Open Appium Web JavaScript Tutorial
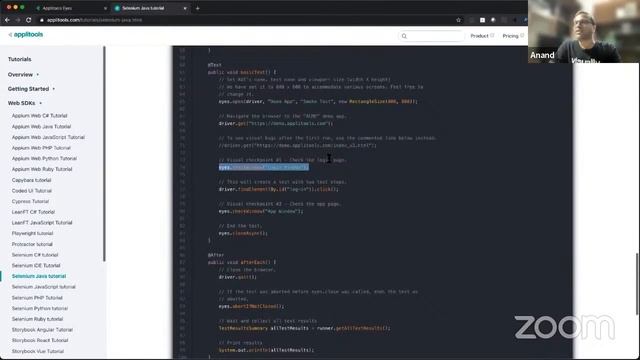Screen dimensions: 640x360 (x=48, y=137)
